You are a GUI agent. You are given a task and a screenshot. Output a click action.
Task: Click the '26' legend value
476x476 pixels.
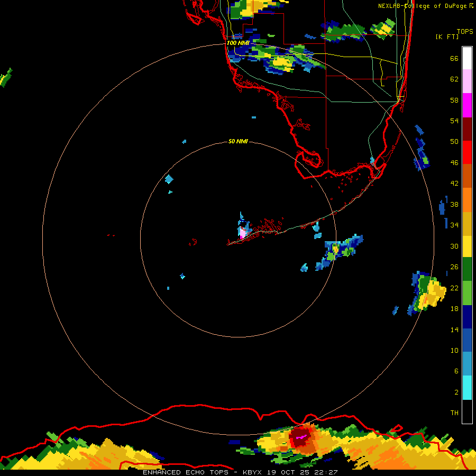coord(454,267)
